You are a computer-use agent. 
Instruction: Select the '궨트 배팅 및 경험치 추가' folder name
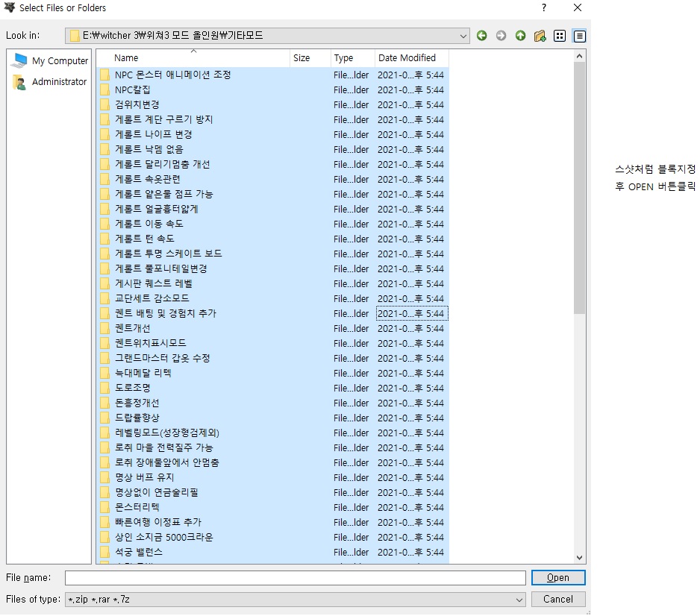166,313
